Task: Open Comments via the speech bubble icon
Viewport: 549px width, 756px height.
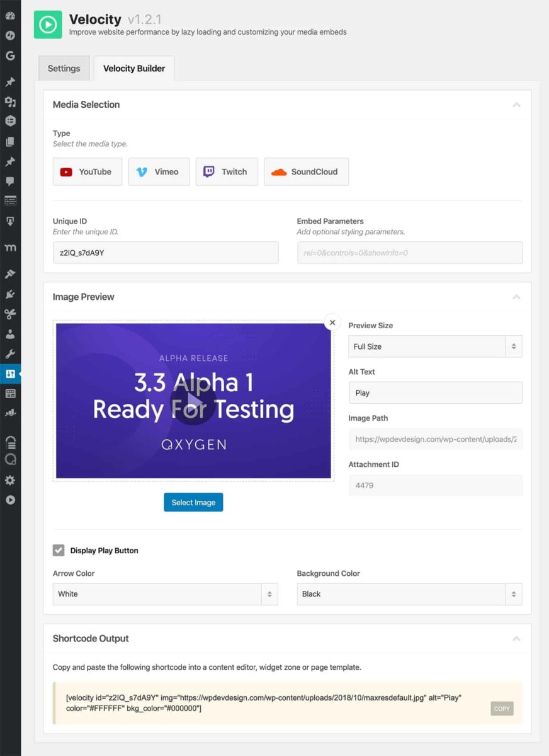Action: pyautogui.click(x=10, y=181)
